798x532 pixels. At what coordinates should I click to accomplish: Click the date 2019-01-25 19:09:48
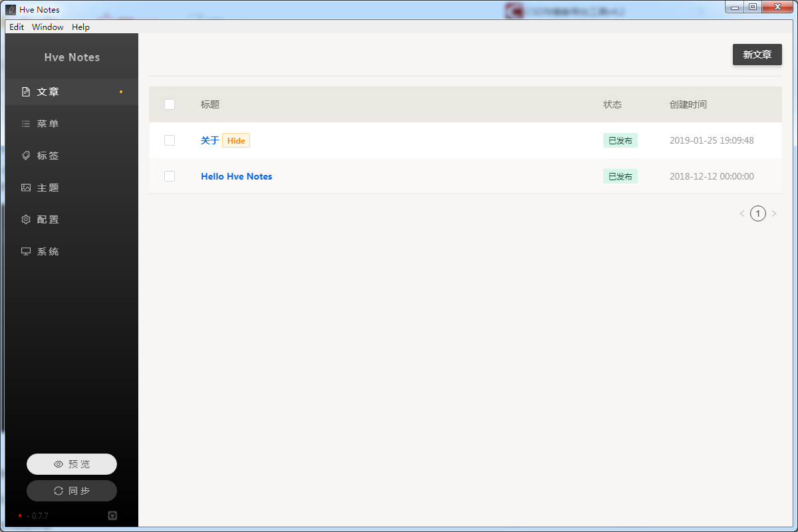coord(712,140)
